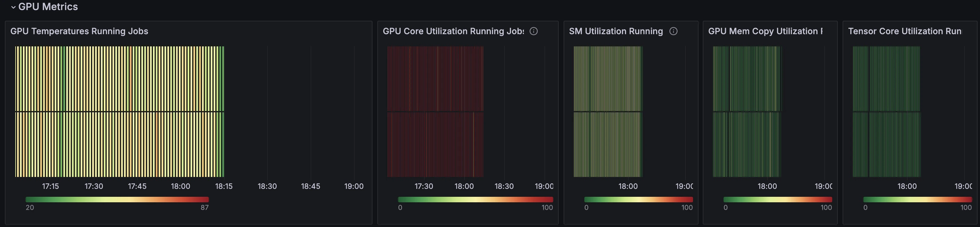Screen dimensions: 980x227
Task: Open GPU Mem Copy Utilization panel title
Action: (x=765, y=31)
